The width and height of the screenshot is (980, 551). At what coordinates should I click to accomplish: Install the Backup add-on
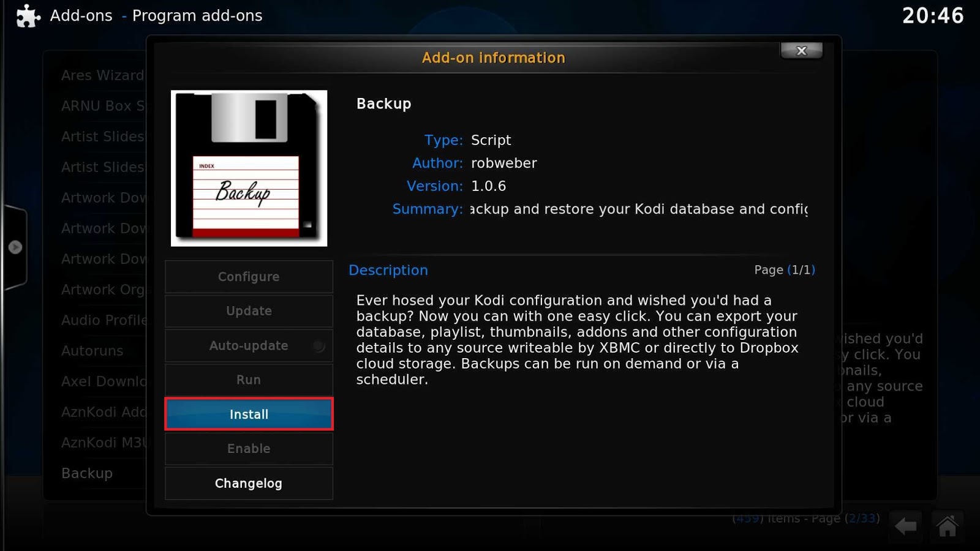[x=249, y=414]
